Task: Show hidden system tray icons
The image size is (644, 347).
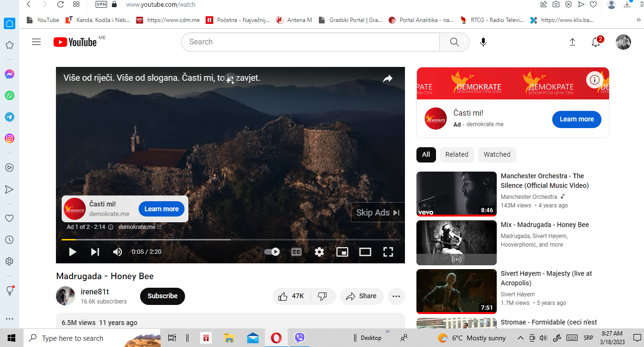Action: click(x=521, y=338)
